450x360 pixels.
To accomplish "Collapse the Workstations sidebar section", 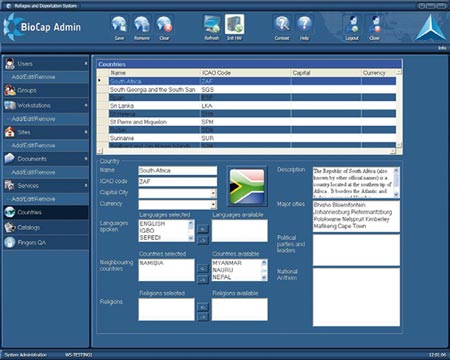I will [86, 105].
